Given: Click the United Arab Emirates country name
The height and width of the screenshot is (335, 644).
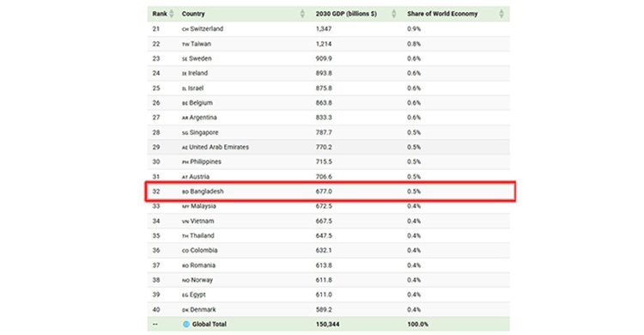Looking at the screenshot, I should click(219, 147).
